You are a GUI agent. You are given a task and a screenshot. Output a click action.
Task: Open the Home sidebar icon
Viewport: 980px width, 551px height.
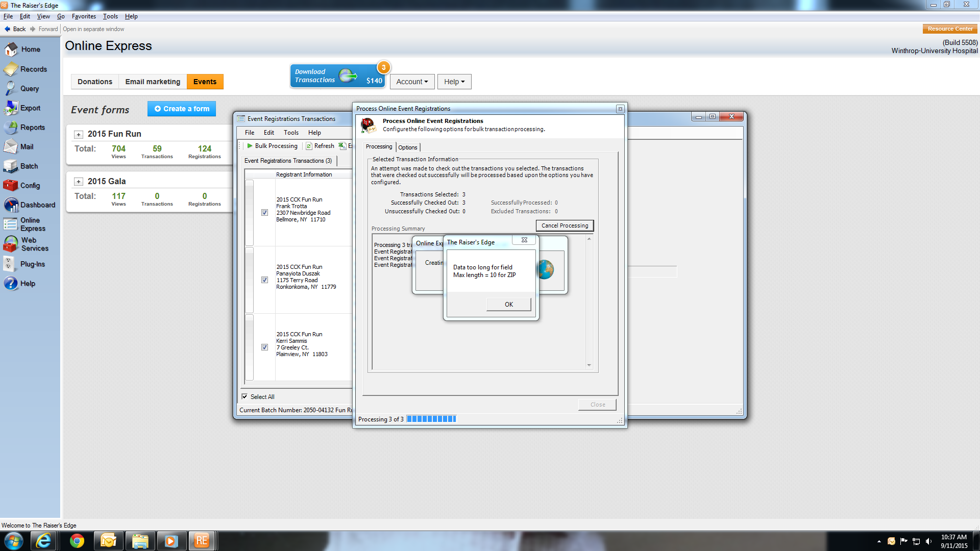click(x=11, y=49)
